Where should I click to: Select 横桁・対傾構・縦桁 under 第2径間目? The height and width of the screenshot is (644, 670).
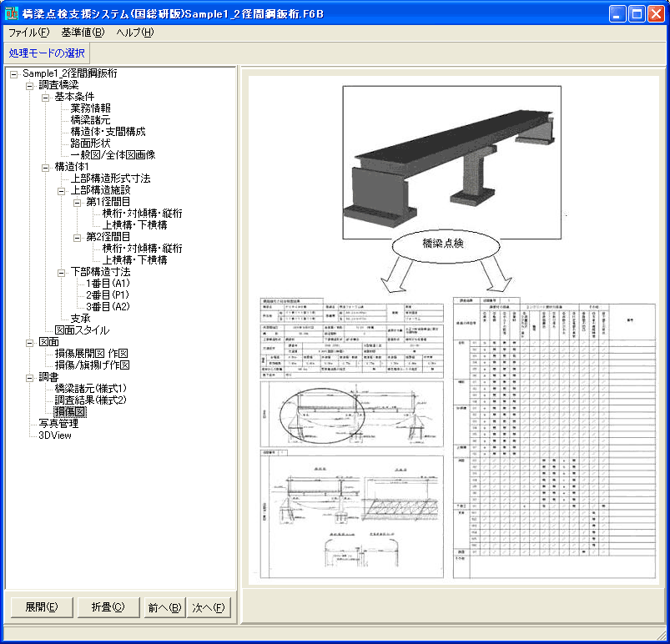143,249
